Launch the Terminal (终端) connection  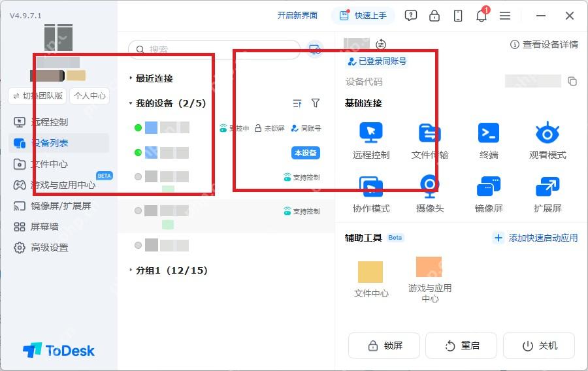(x=489, y=140)
